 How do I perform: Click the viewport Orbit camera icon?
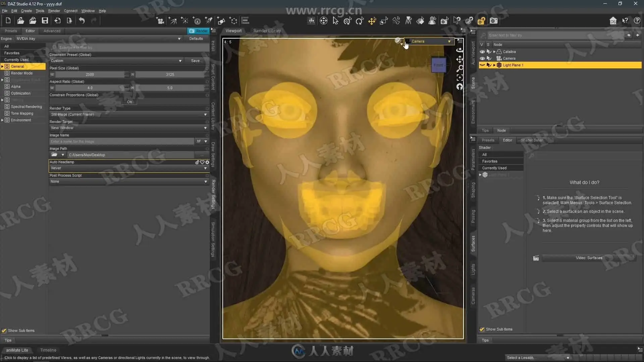(x=460, y=50)
